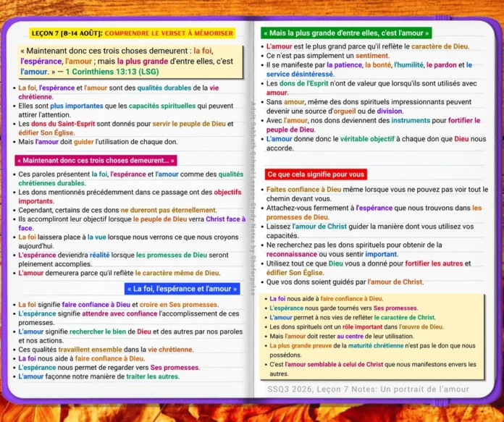Viewport: 504px width, 422px height.
Task: Click the words "Christ face à face"
Action: (x=132, y=224)
